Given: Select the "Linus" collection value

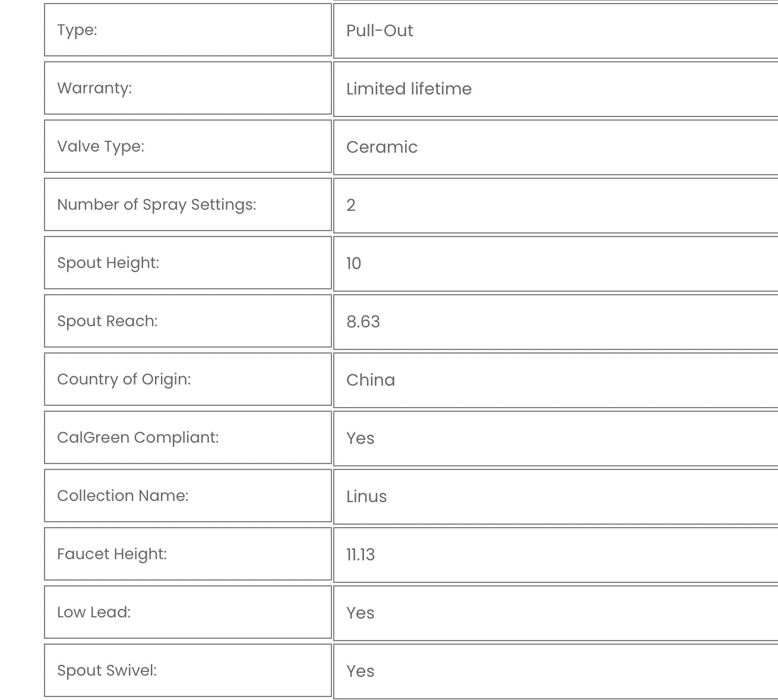Looking at the screenshot, I should click(366, 496).
